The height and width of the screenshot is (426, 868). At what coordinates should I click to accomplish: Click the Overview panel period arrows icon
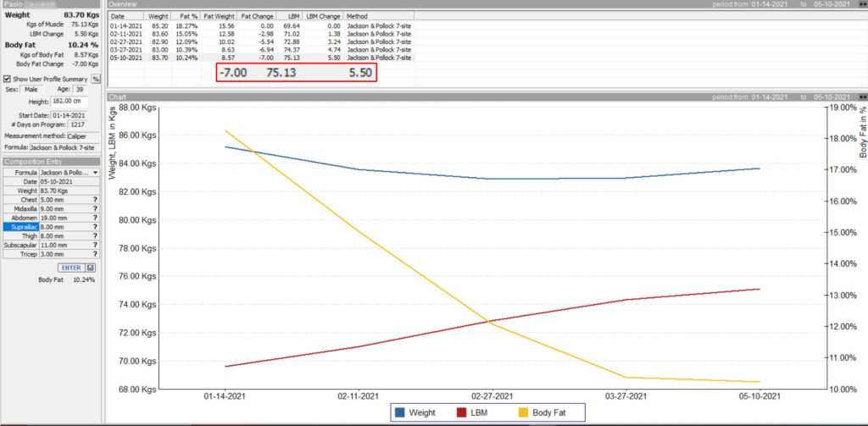pyautogui.click(x=862, y=5)
